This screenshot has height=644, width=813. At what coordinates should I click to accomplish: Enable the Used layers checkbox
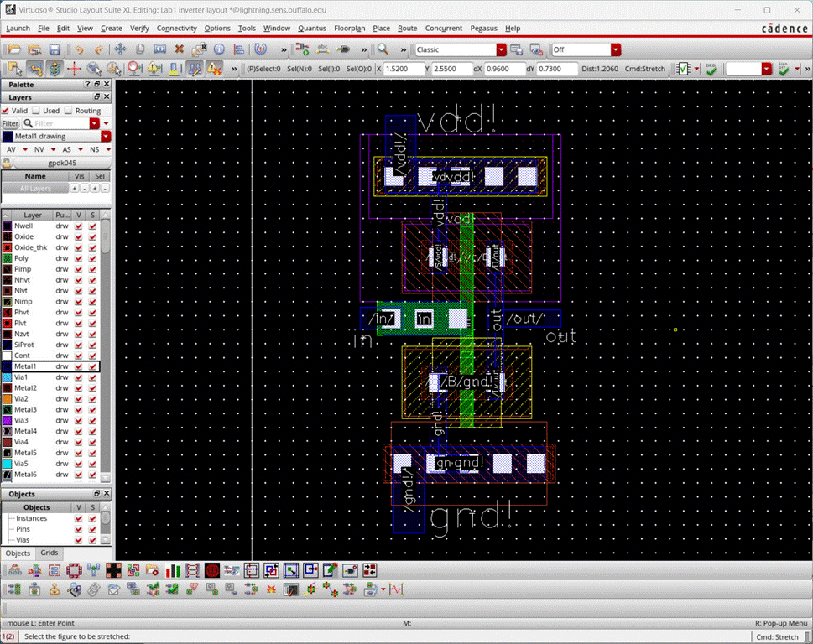coord(34,110)
